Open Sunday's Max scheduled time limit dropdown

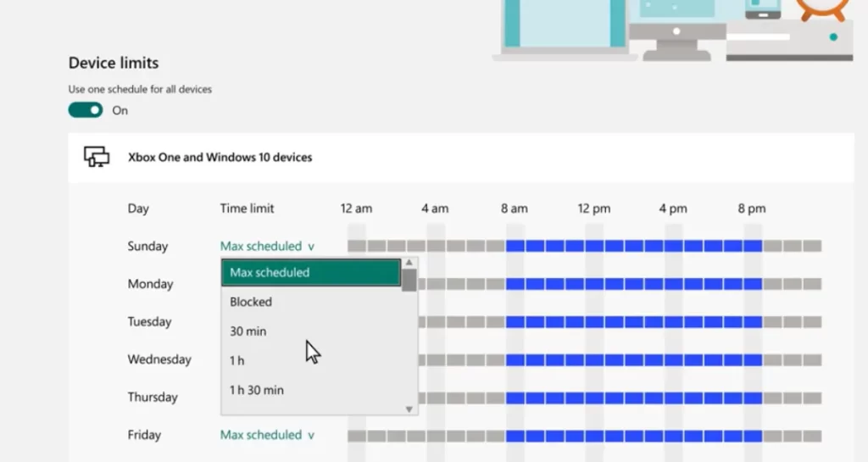(x=267, y=246)
